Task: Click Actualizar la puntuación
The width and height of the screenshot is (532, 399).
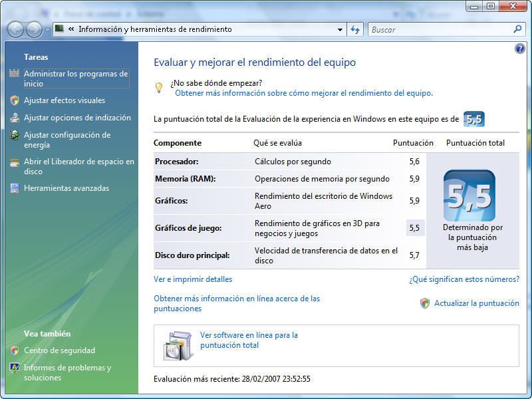Action: pos(477,303)
